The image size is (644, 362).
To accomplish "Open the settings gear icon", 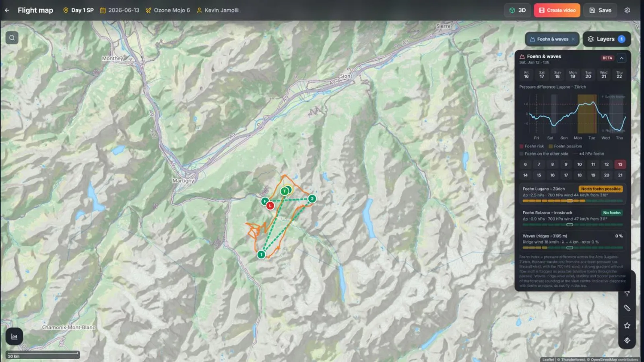I will pos(627,10).
